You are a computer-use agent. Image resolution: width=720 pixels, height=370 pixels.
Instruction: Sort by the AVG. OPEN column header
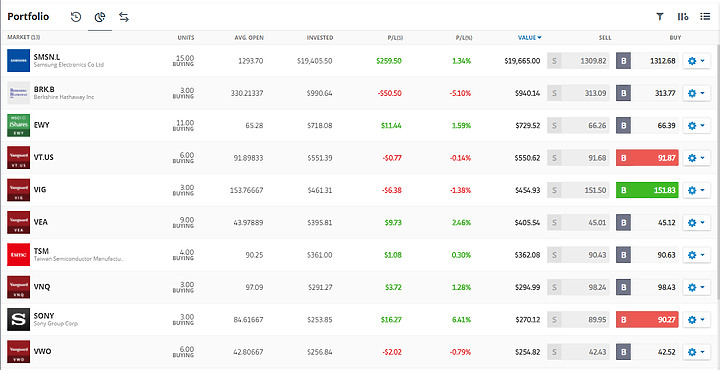pyautogui.click(x=249, y=38)
